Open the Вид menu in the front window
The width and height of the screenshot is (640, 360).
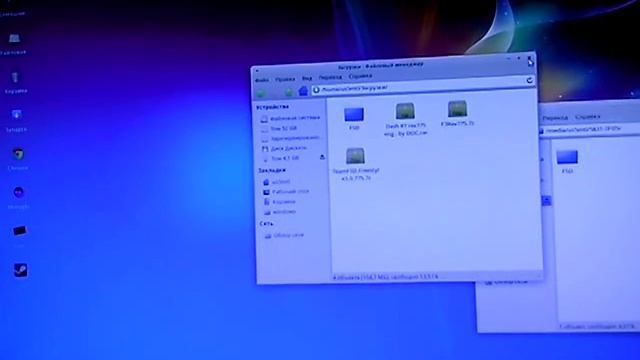[x=307, y=78]
